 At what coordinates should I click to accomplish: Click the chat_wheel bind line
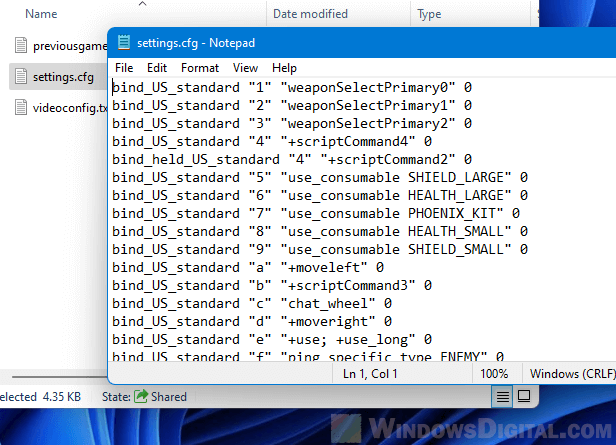(252, 304)
